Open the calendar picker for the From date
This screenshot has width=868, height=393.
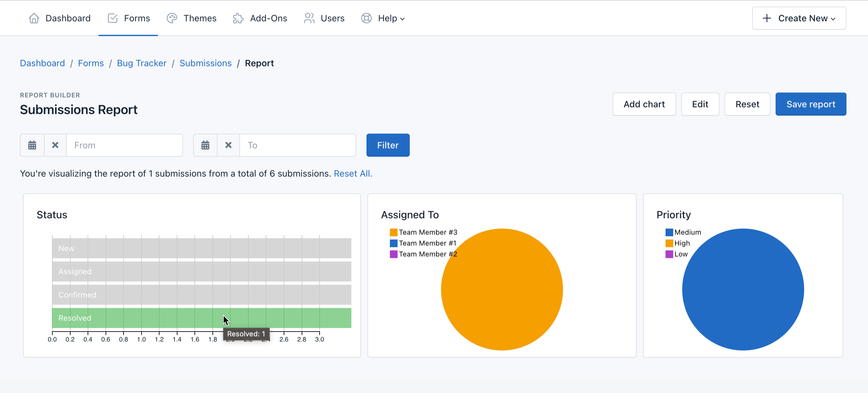pyautogui.click(x=32, y=145)
